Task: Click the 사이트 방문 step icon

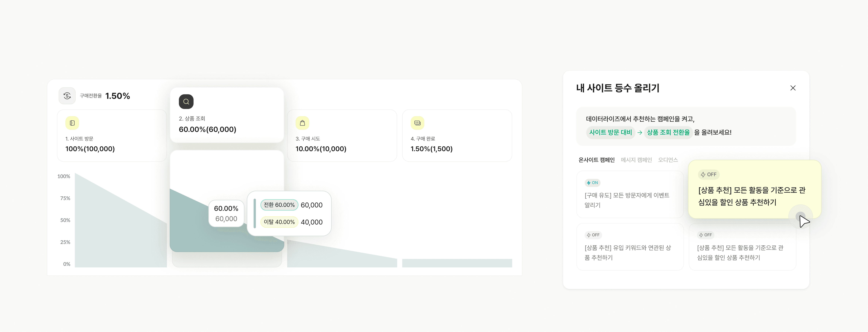Action: pos(72,123)
